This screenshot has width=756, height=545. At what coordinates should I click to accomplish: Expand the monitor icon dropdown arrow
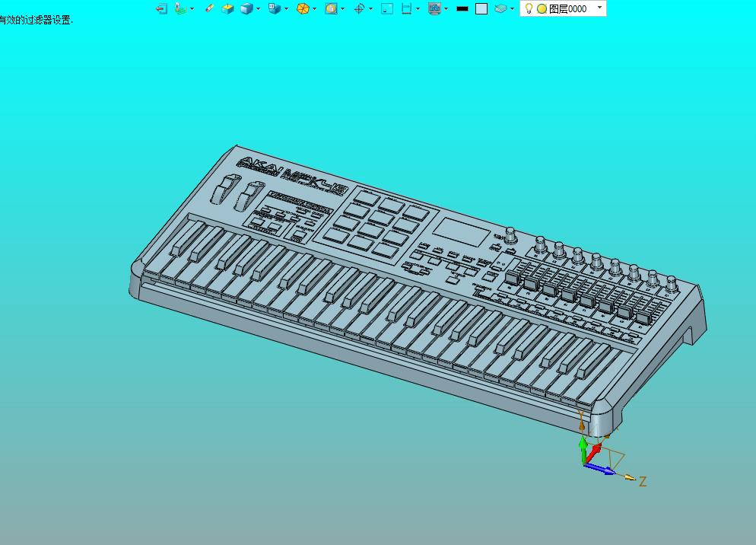point(446,8)
